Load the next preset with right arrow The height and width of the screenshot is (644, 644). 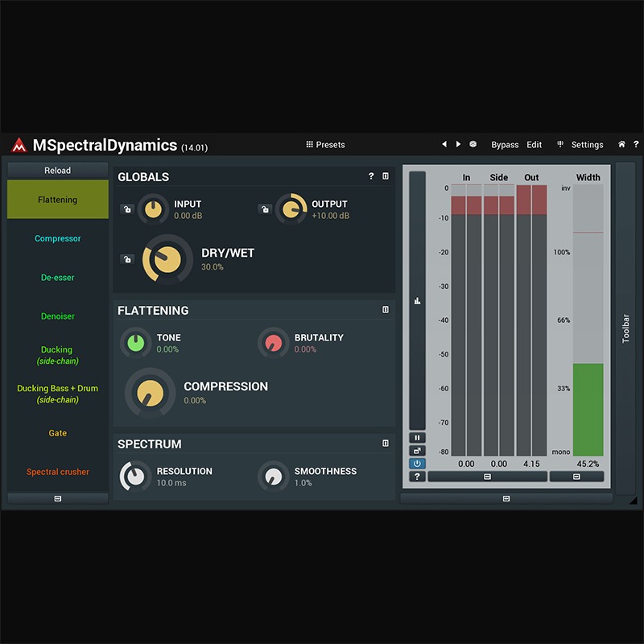coord(458,144)
